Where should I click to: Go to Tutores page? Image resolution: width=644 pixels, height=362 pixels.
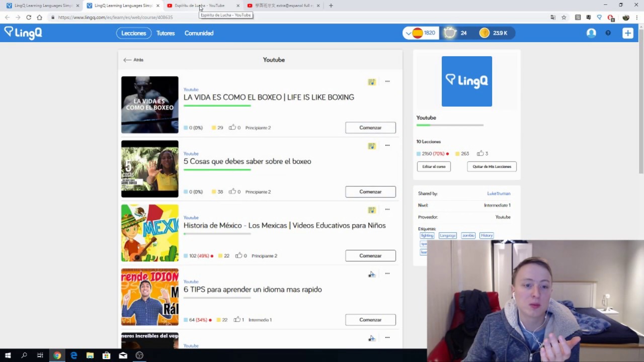tap(166, 33)
